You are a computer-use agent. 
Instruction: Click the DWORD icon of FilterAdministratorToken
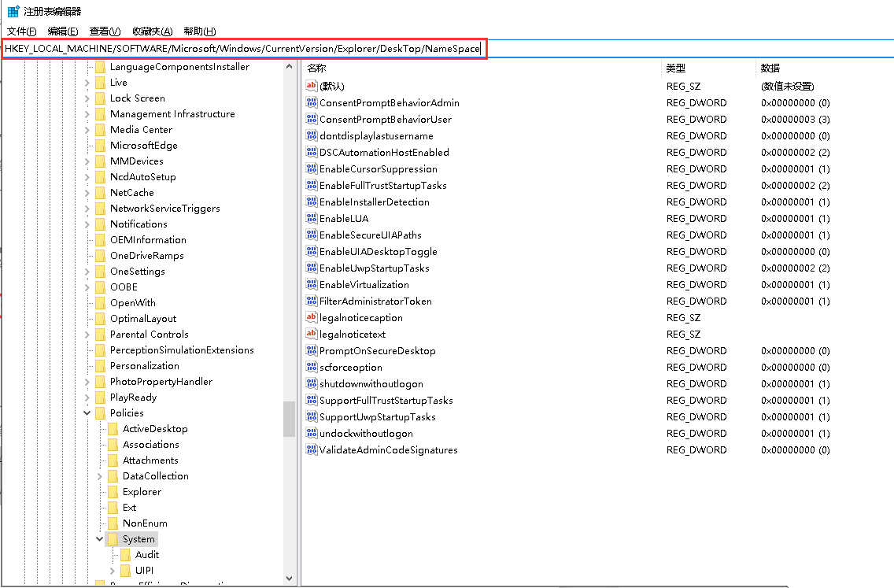coord(312,301)
